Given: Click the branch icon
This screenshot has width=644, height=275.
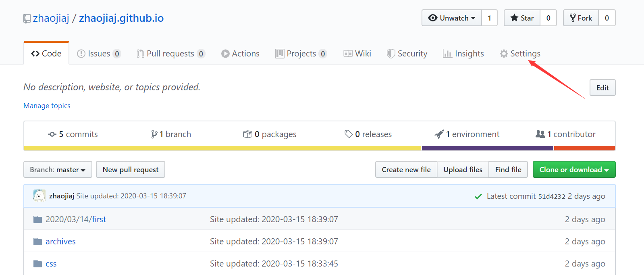Looking at the screenshot, I should click(x=154, y=134).
